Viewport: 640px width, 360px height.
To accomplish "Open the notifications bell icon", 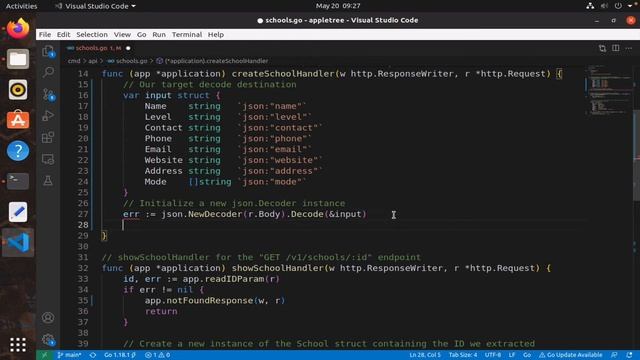I will point(629,355).
